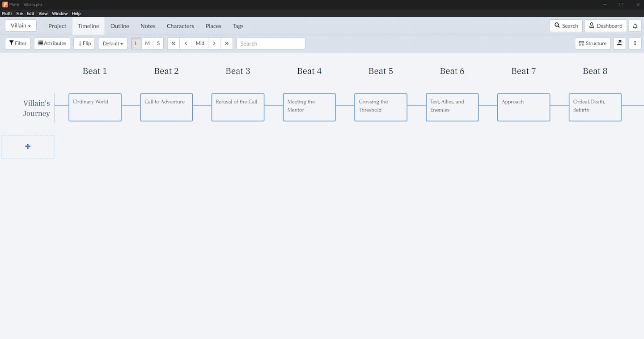The image size is (644, 339).
Task: Open the Crossing the Threshold scene card
Action: click(x=381, y=107)
